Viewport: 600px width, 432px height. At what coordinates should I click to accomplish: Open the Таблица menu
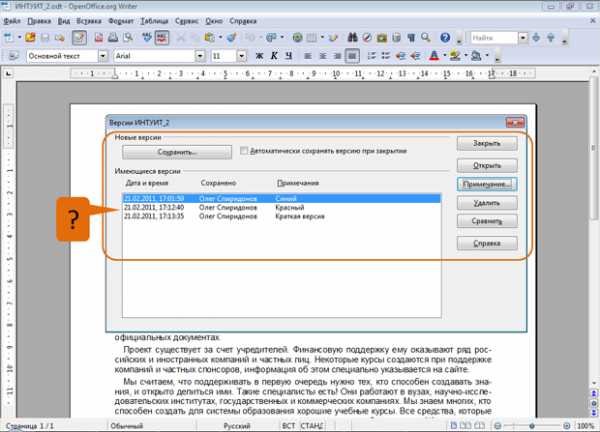154,21
